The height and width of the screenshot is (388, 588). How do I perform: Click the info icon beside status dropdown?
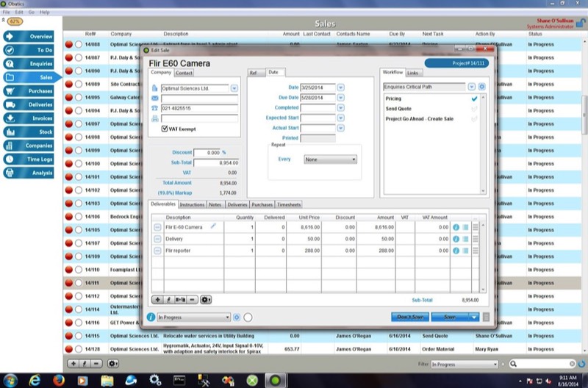[x=151, y=317]
